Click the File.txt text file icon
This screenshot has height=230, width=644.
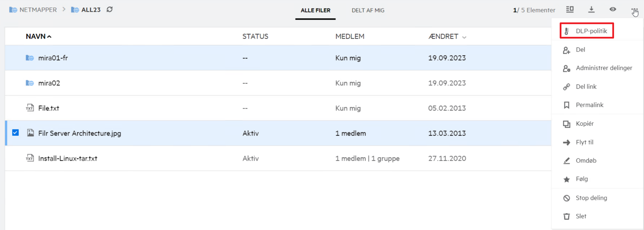(30, 108)
